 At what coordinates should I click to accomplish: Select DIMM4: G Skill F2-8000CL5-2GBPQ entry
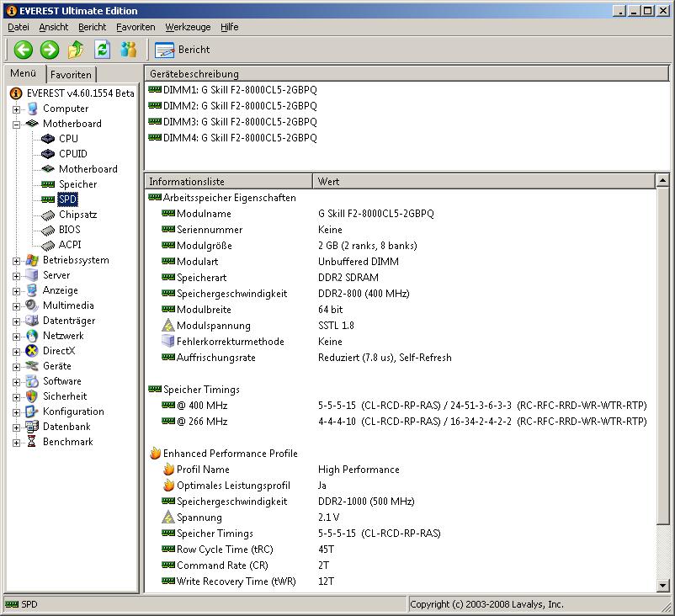tap(232, 138)
